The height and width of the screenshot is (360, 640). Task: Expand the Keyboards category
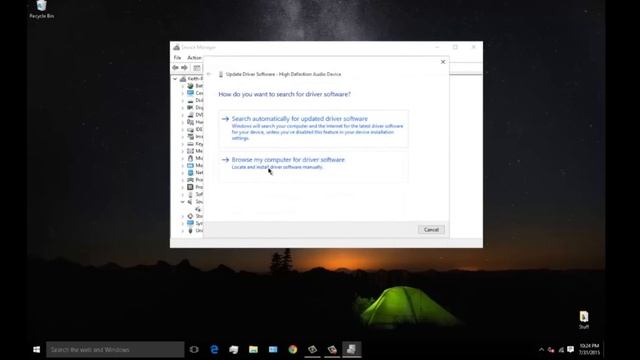182,144
